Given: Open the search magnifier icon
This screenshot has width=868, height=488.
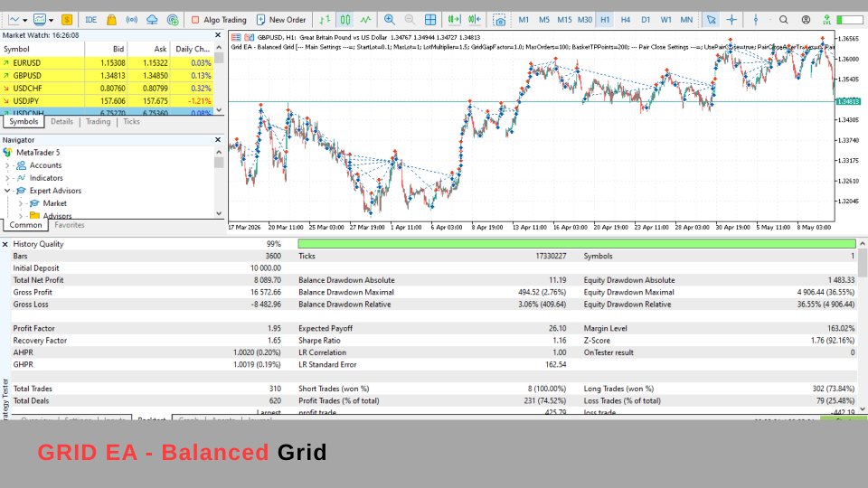Looking at the screenshot, I should [x=784, y=20].
